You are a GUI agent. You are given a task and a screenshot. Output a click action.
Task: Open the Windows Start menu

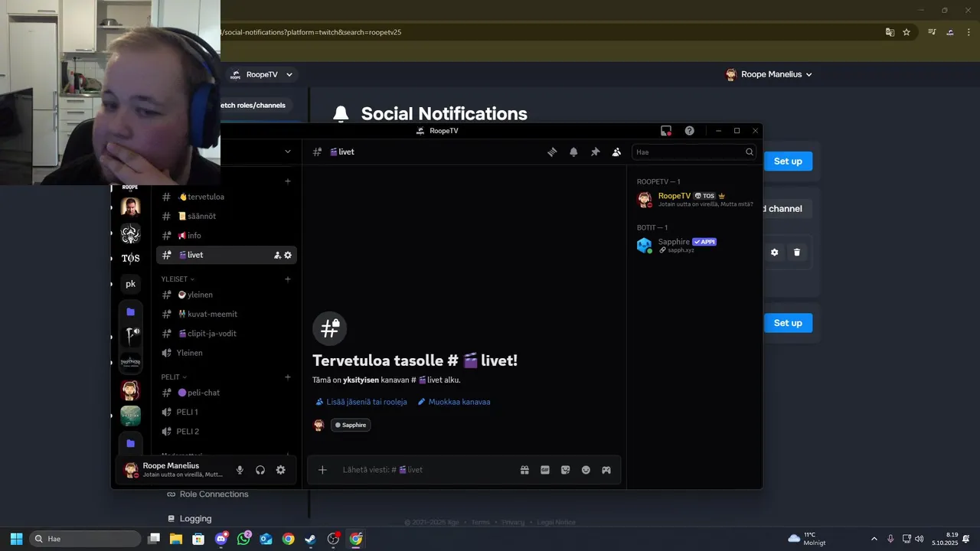click(16, 539)
